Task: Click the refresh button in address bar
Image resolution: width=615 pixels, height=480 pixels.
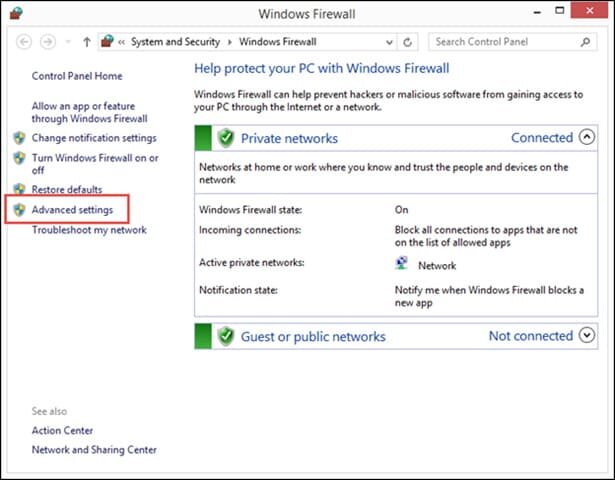Action: 407,43
